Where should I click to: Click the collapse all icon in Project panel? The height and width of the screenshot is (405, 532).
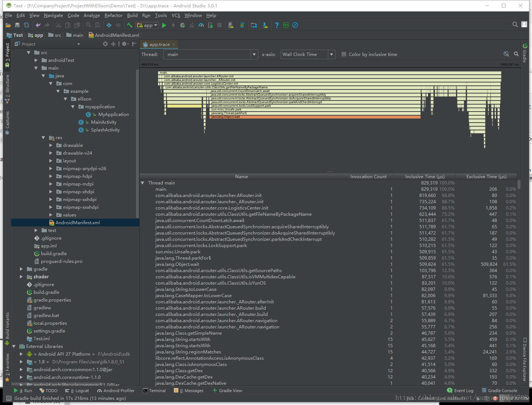[x=113, y=44]
